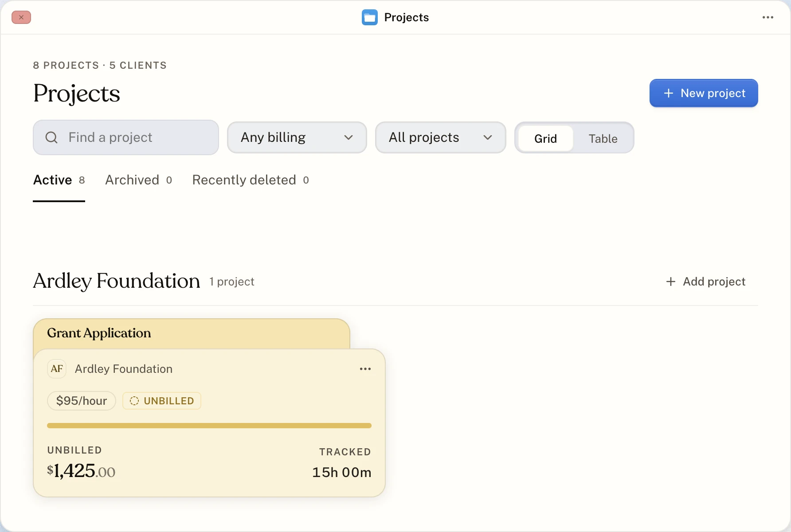791x532 pixels.
Task: Switch to Table view
Action: click(x=603, y=138)
